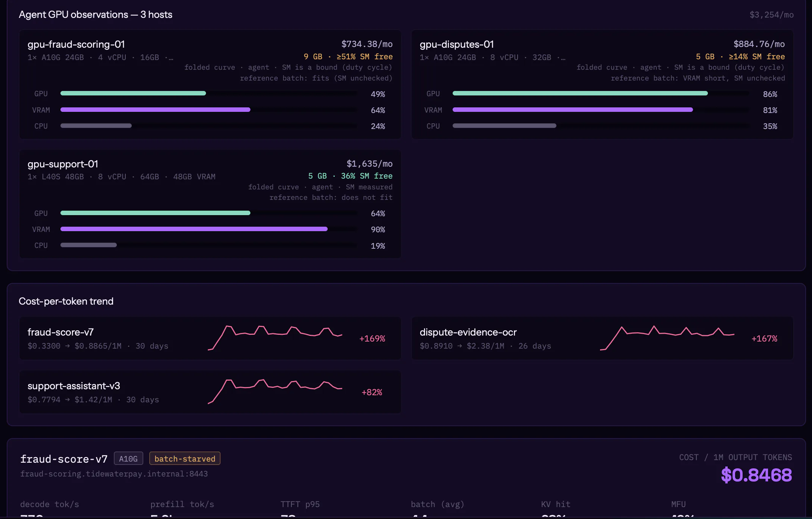The image size is (812, 519).
Task: Click the CPU usage bar for gpu-support-01
Action: pos(209,245)
